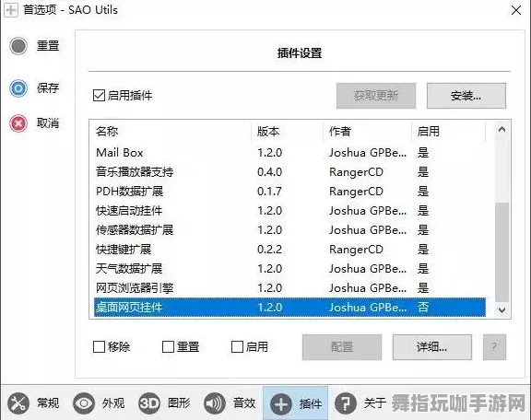Image resolution: width=531 pixels, height=420 pixels.
Task: Click the 取消 label in sidebar
Action: click(48, 122)
